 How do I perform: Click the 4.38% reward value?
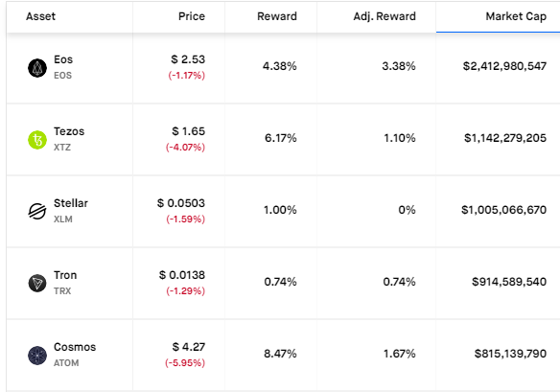(x=280, y=66)
